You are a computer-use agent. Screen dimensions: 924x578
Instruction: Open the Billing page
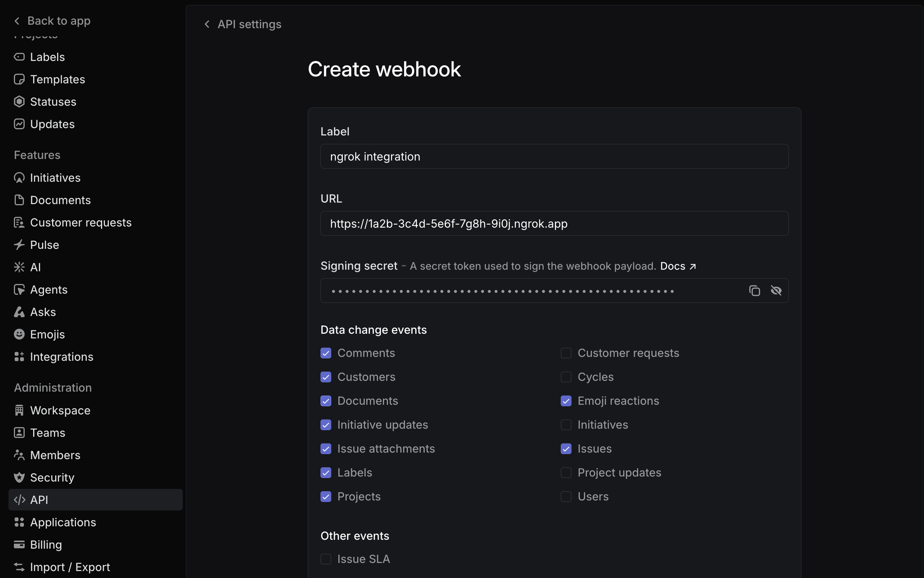click(x=46, y=545)
